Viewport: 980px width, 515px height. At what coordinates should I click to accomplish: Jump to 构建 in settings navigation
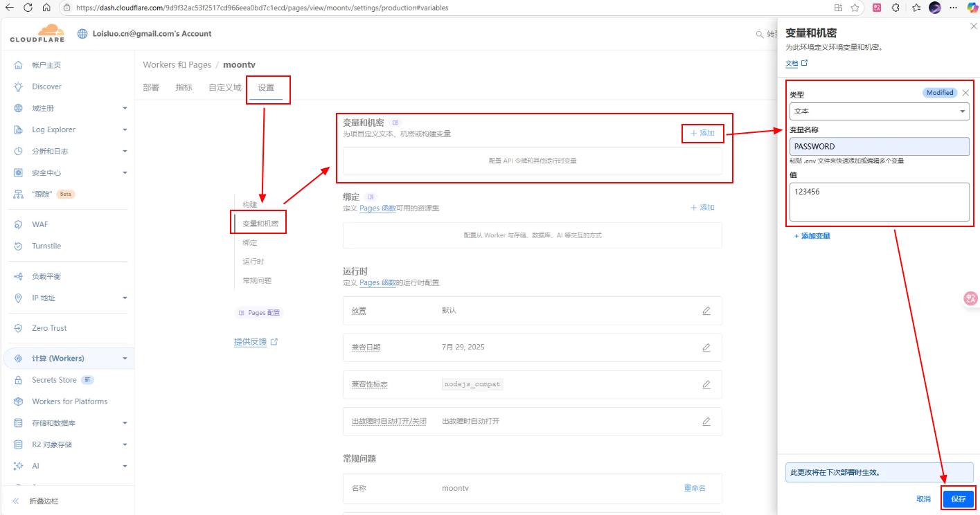pyautogui.click(x=250, y=205)
